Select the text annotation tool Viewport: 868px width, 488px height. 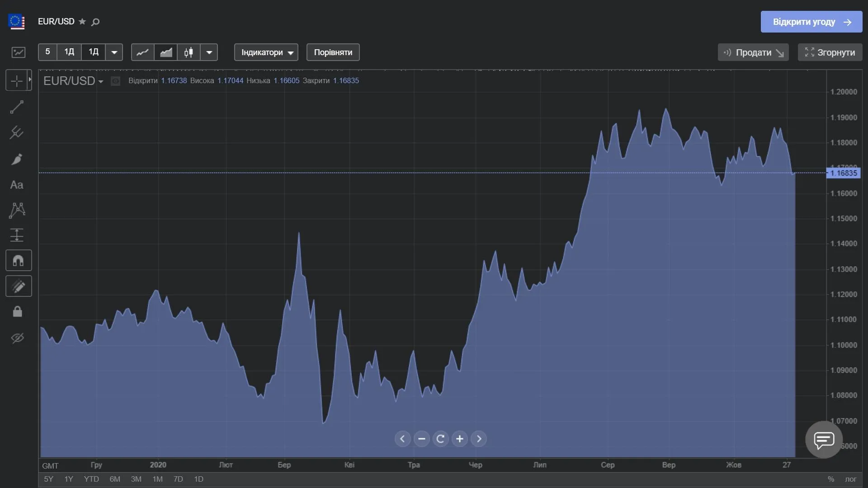[x=17, y=185]
